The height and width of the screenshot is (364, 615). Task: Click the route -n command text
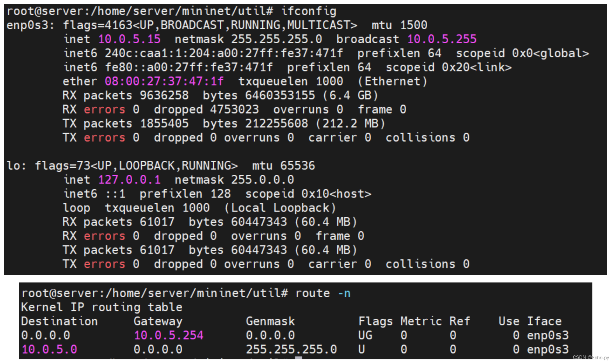click(323, 293)
